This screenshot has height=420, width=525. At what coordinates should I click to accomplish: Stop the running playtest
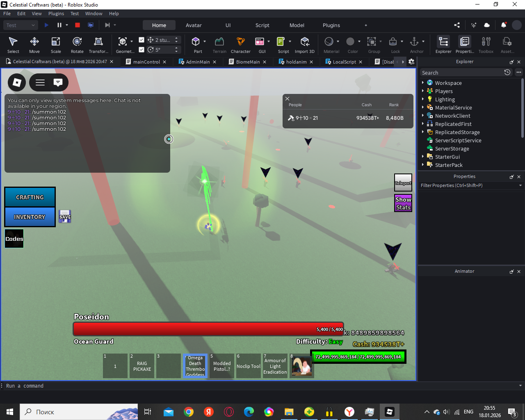(x=78, y=25)
